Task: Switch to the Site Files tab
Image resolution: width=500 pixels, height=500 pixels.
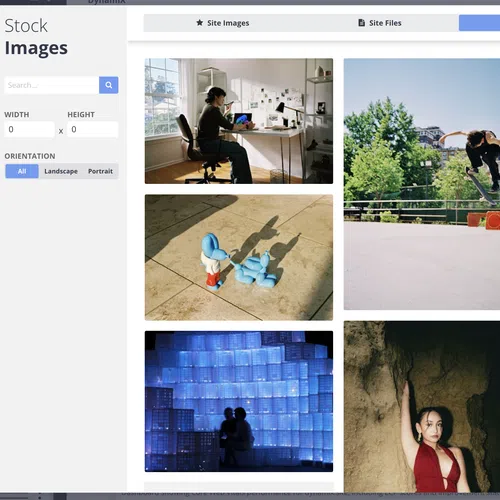Action: [x=380, y=23]
